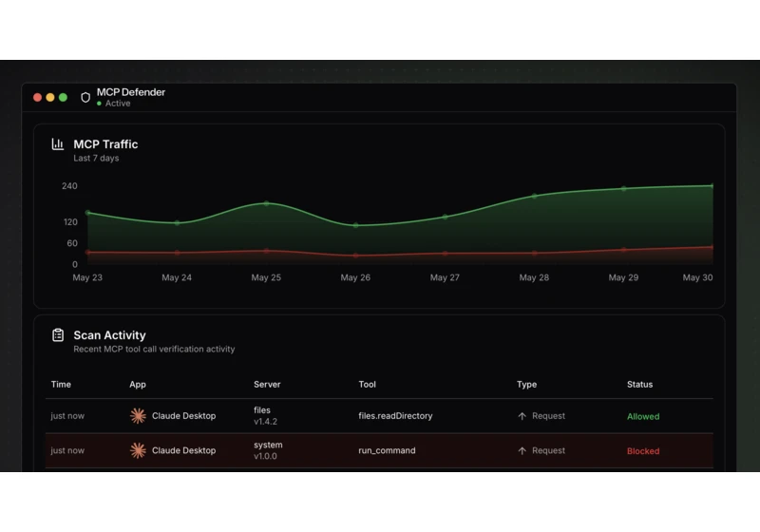Click 'just now' in the run_command row
This screenshot has width=760, height=532.
(67, 450)
